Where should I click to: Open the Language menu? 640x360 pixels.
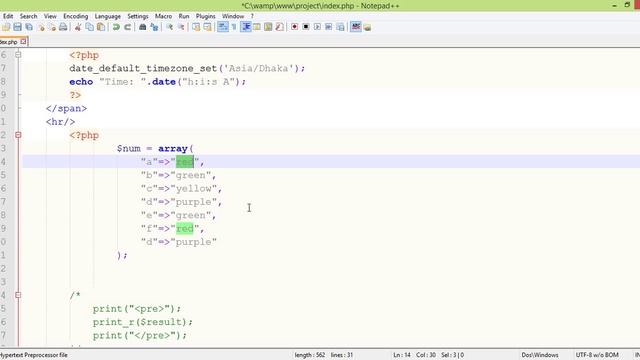[x=108, y=16]
